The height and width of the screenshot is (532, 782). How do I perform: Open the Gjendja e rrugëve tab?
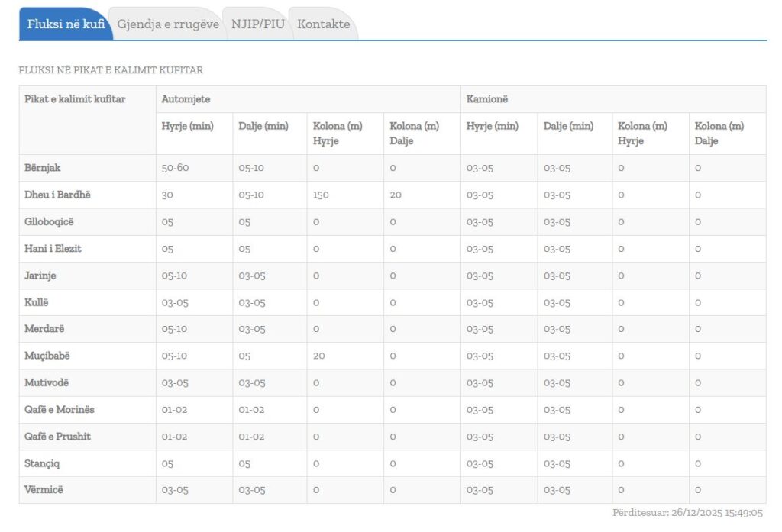pyautogui.click(x=168, y=24)
